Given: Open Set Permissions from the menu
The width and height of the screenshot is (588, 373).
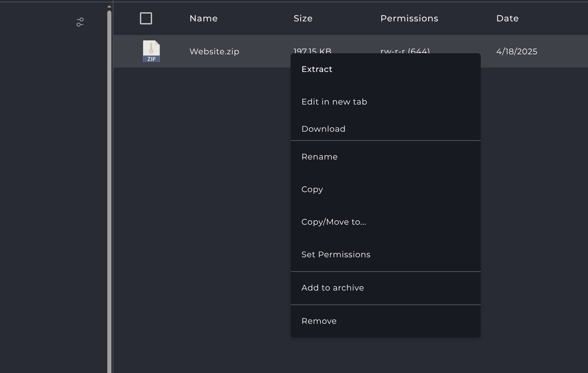Looking at the screenshot, I should pyautogui.click(x=336, y=255).
